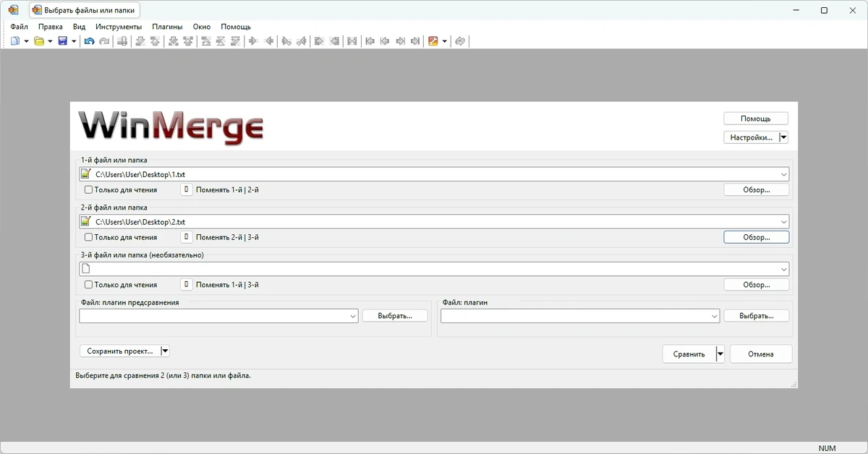
Task: Click the Помощь button in the dialog
Action: pos(756,119)
